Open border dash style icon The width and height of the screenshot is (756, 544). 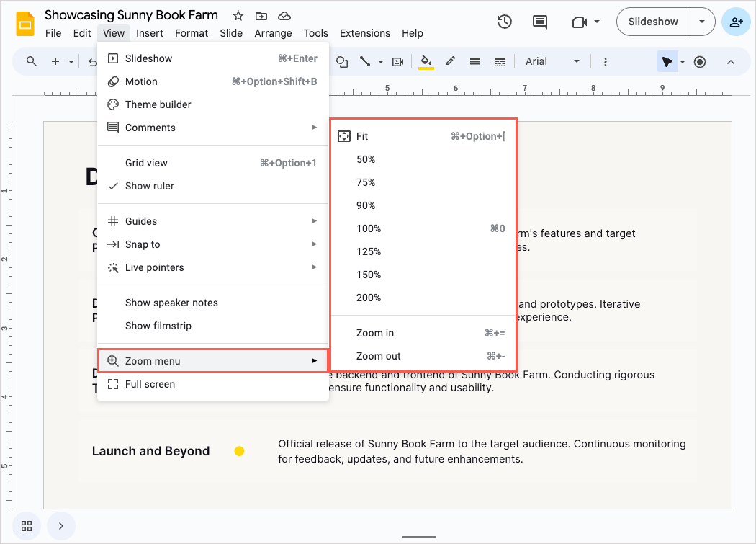[x=500, y=61]
